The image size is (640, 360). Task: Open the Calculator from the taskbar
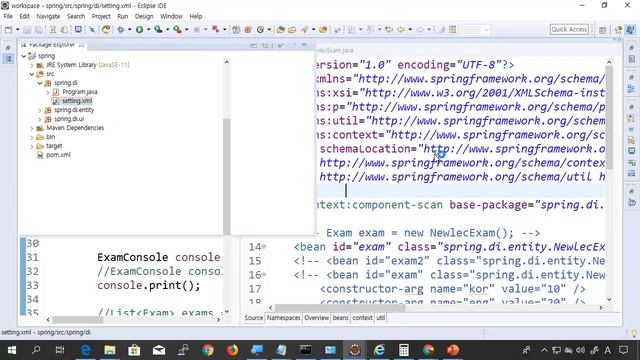point(404,350)
